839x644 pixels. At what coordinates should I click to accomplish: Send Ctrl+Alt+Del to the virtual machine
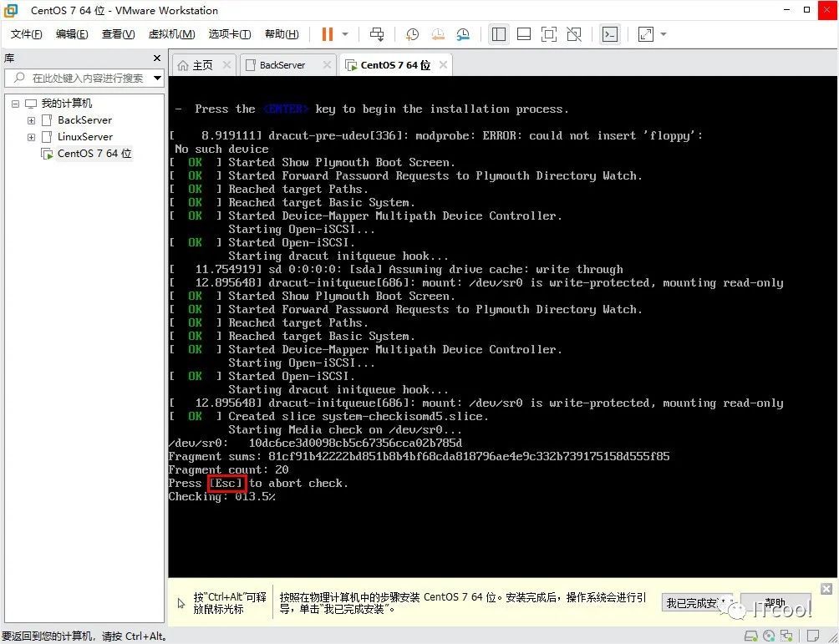pos(377,34)
